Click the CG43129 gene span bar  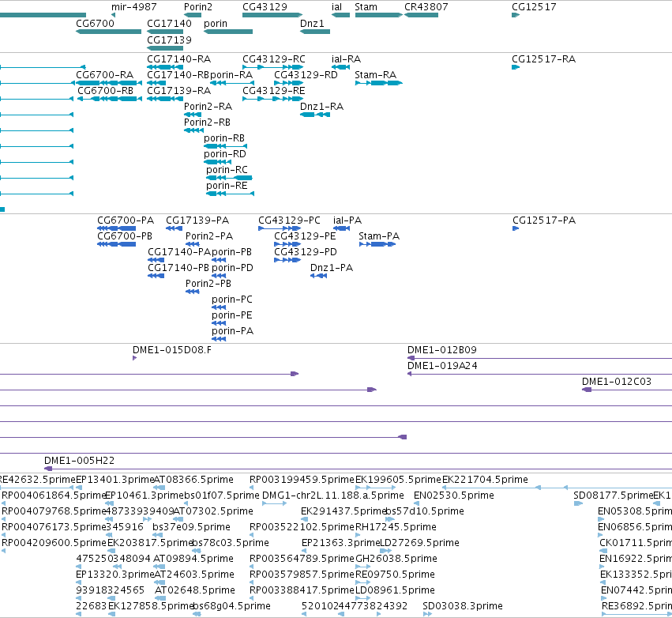tap(272, 15)
